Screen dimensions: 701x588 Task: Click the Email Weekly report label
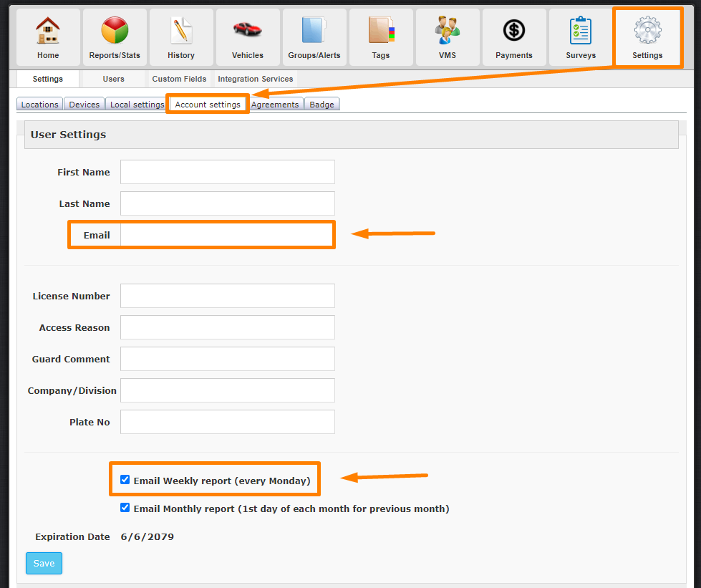222,481
